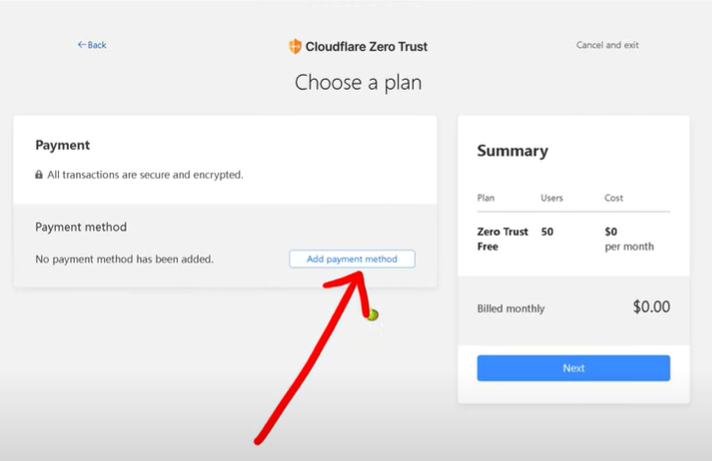Click the Payment section heading

pyautogui.click(x=63, y=145)
